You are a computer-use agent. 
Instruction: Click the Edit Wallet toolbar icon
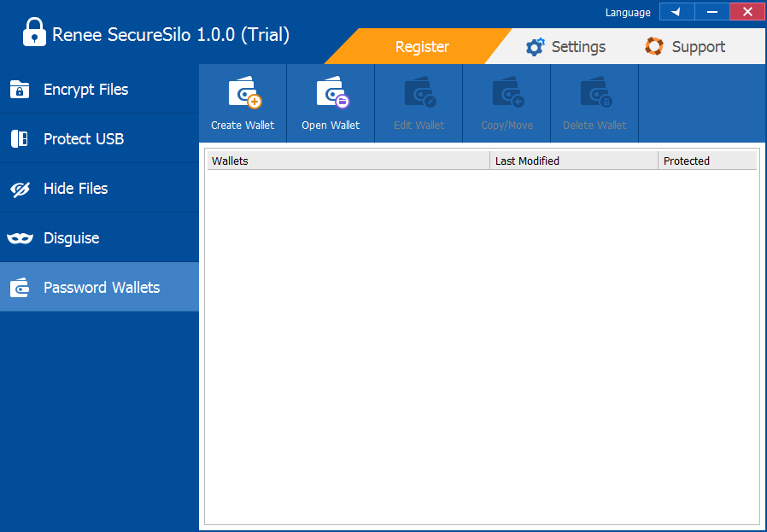pyautogui.click(x=419, y=93)
